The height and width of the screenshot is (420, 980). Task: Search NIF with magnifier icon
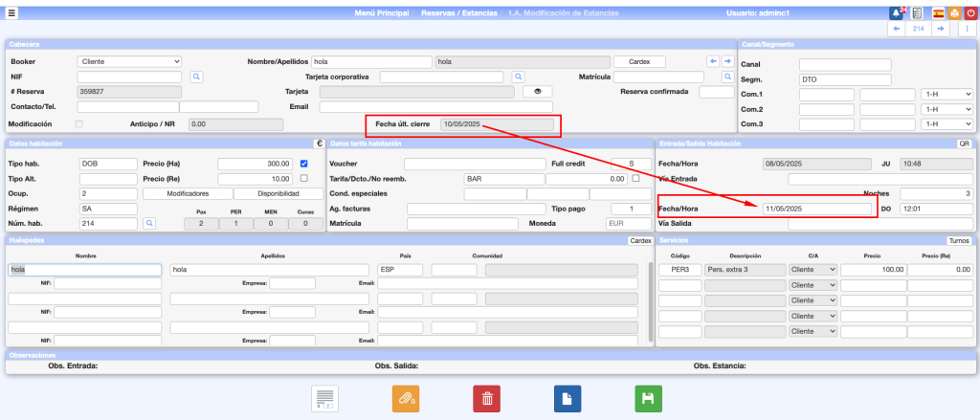click(x=196, y=77)
